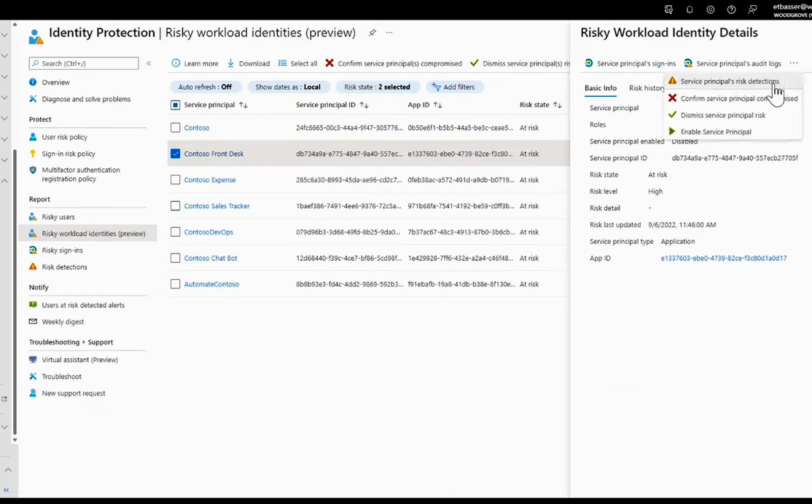812x504 pixels.
Task: Click the details panel more options ellipsis
Action: click(793, 63)
